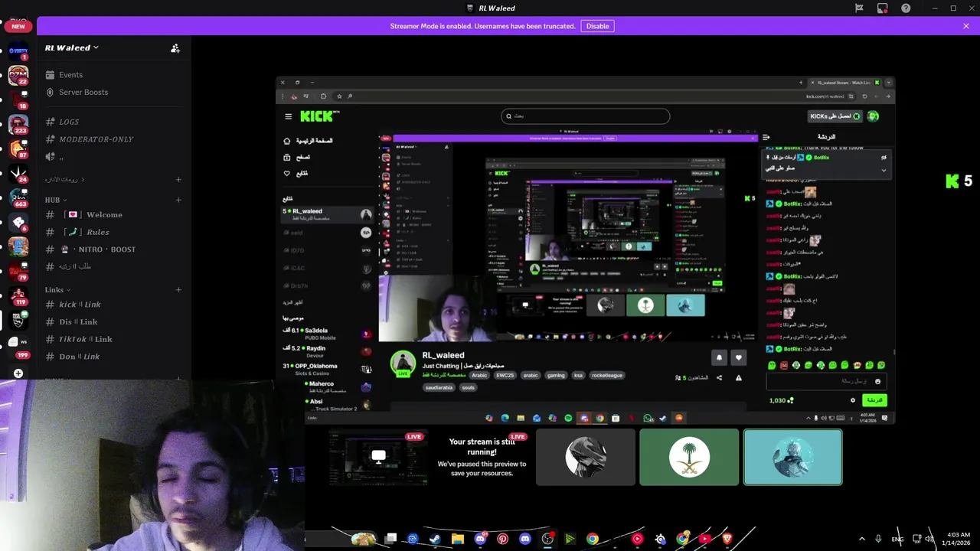Open the VORTEX server with 1 notification
The image size is (980, 551).
(18, 52)
